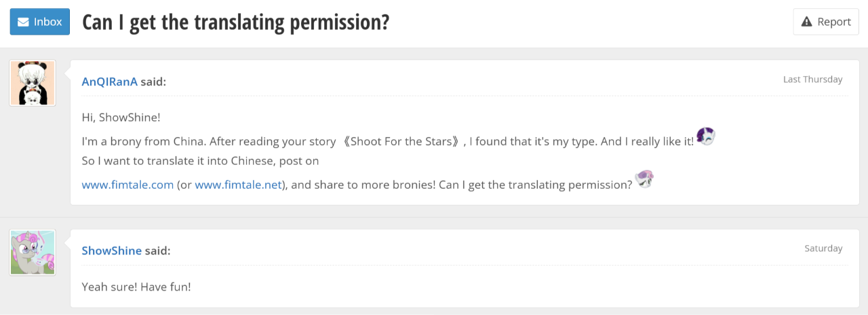The height and width of the screenshot is (315, 868).
Task: Open ShowShine's pony avatar image
Action: coord(33,252)
